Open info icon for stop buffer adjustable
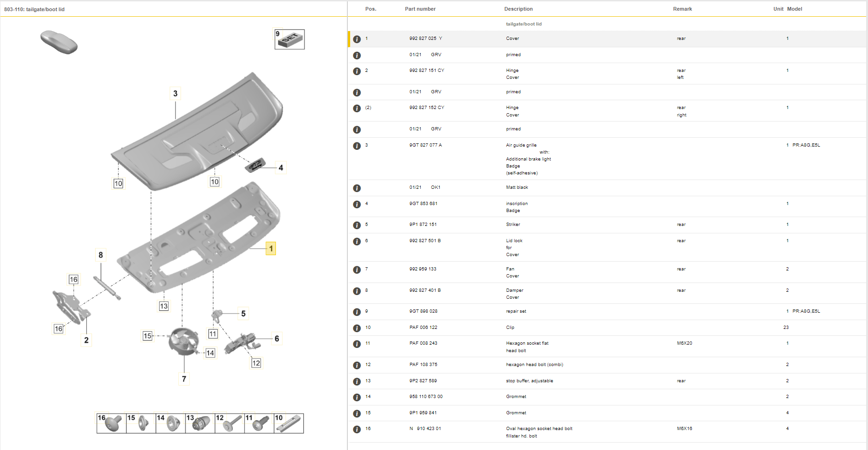The width and height of the screenshot is (868, 450). coord(357,382)
